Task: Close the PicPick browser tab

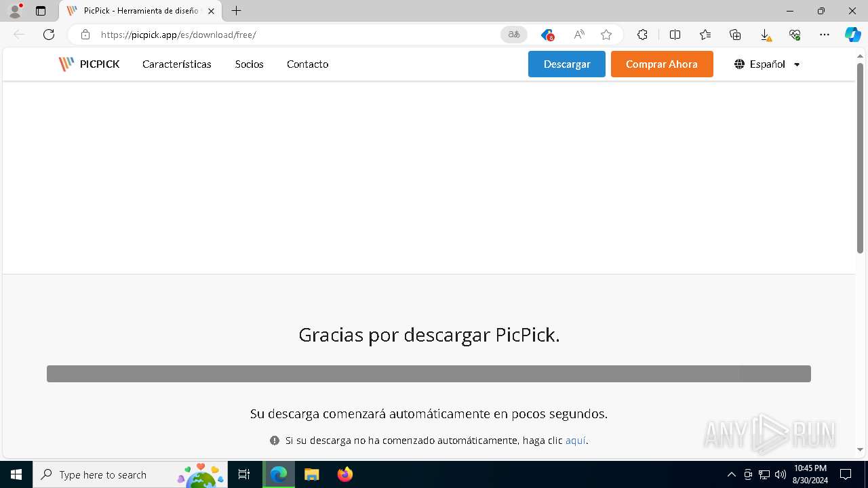Action: 211,11
